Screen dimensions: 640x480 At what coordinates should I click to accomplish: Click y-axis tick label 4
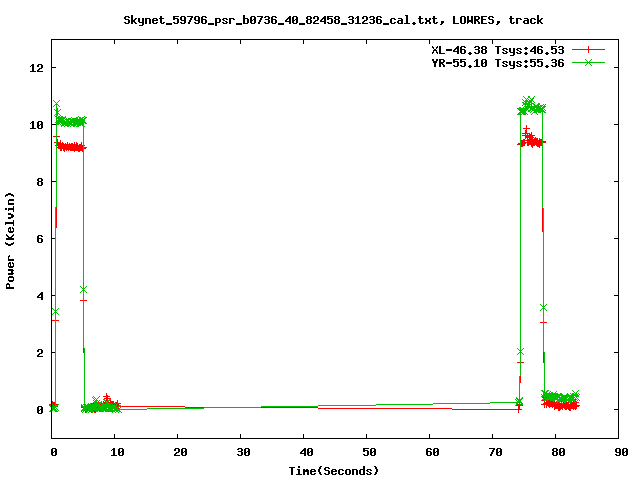(x=40, y=296)
